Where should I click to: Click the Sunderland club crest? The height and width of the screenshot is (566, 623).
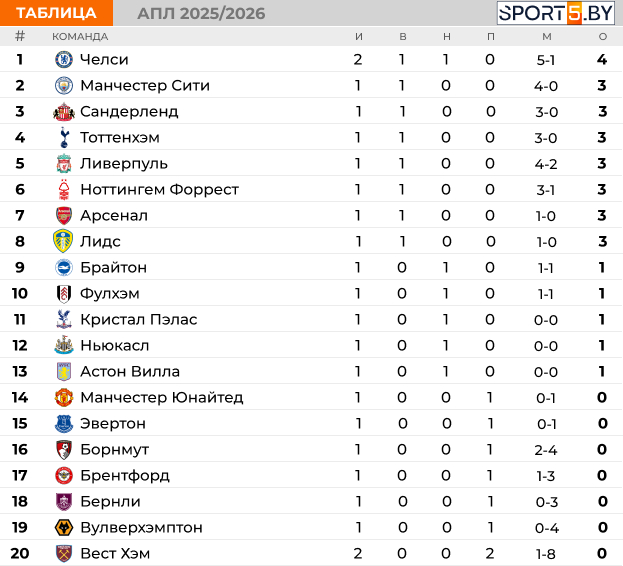(x=64, y=112)
